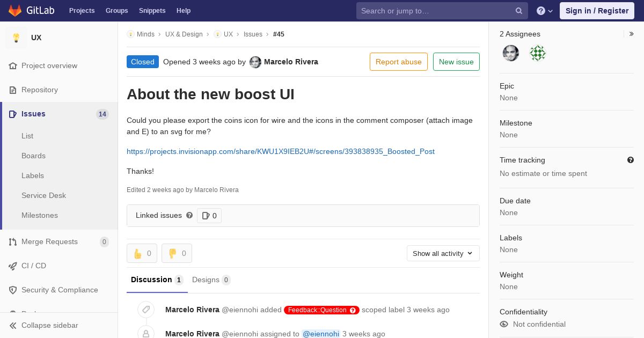Open the help question mark menu
Image resolution: width=644 pixels, height=338 pixels.
point(545,11)
